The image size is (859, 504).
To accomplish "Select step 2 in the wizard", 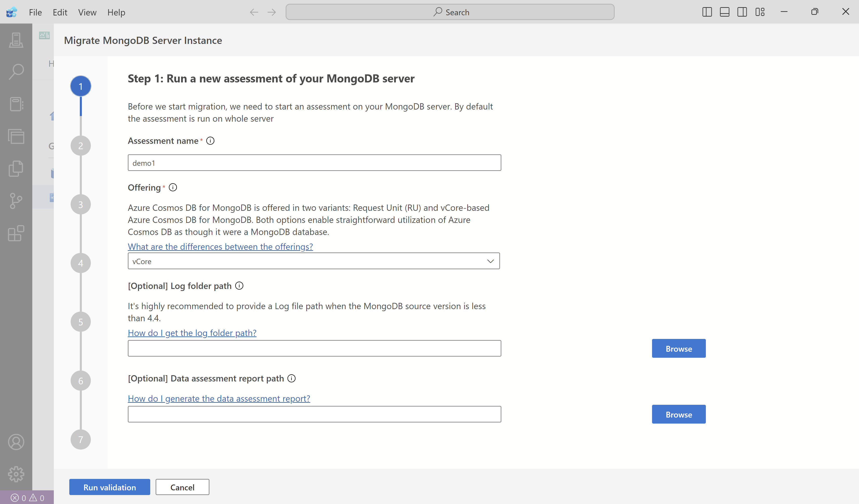I will point(80,146).
